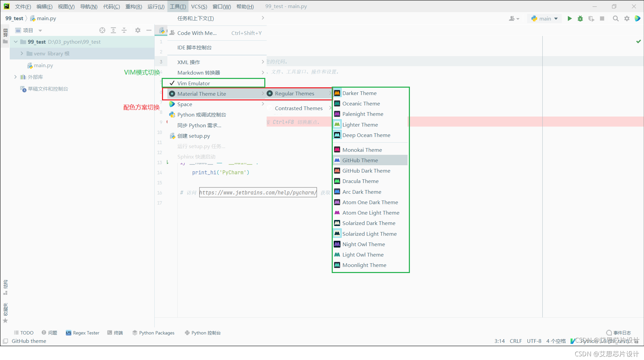Open the Material Theme Lite submenu
This screenshot has width=644, height=360.
click(217, 94)
